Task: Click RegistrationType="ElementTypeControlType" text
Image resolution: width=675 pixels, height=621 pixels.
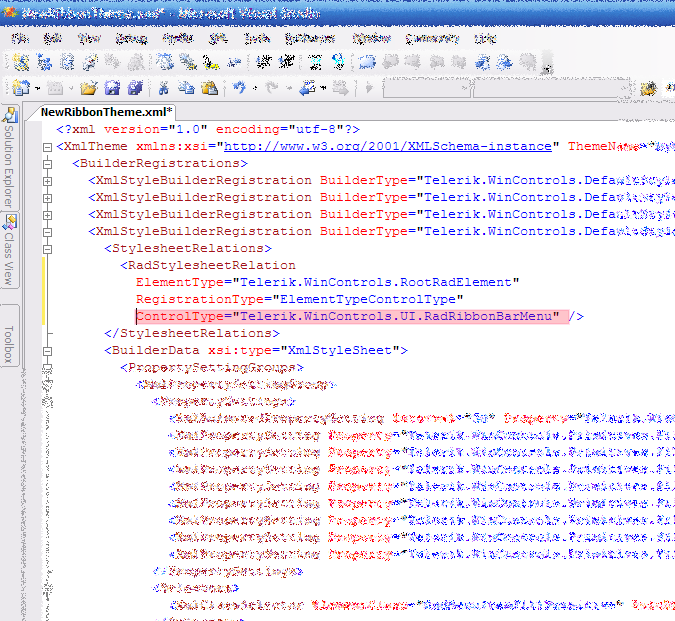Action: click(x=300, y=299)
